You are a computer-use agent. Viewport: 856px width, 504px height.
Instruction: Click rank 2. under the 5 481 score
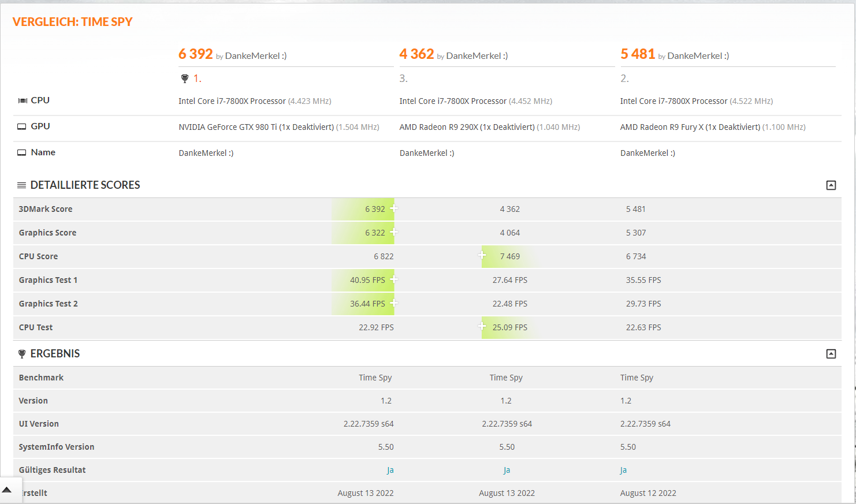pos(624,79)
